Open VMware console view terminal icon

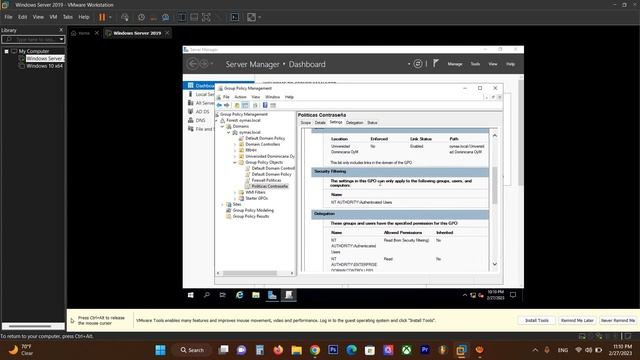pos(235,17)
